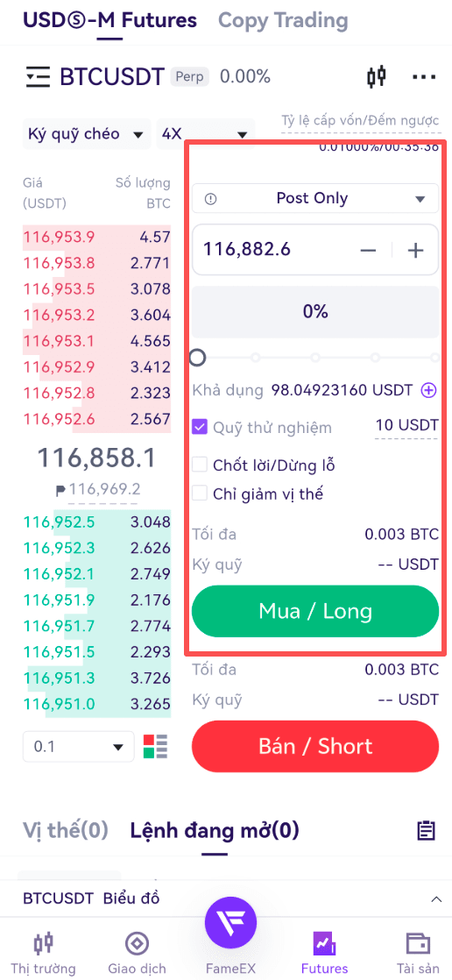Switch to the Vị thế(0) tab

pos(66,831)
